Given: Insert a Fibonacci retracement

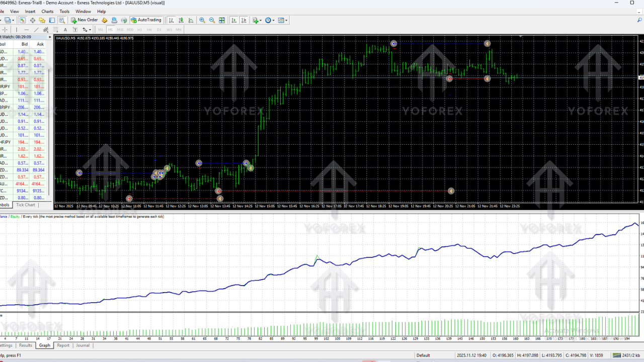Looking at the screenshot, I should point(55,29).
